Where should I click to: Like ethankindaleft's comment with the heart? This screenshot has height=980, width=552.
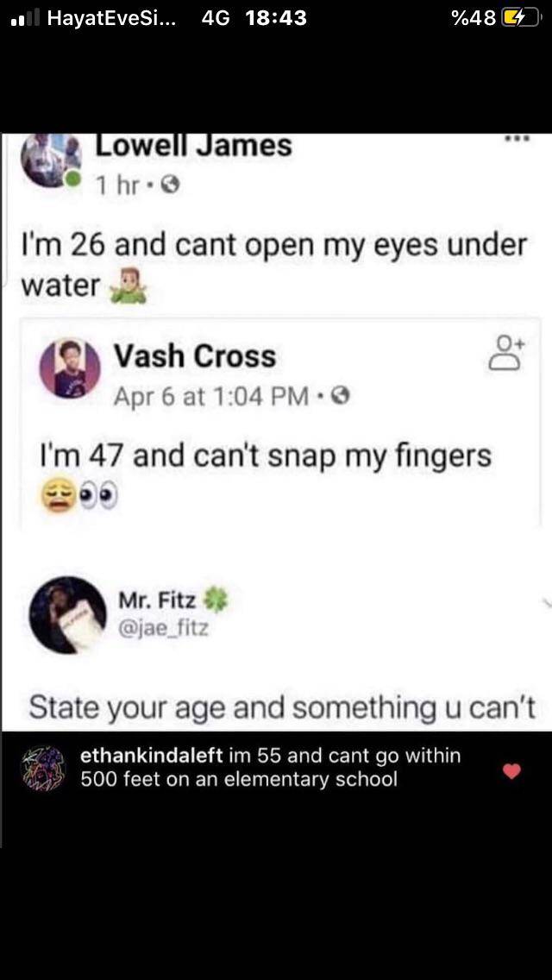point(511,772)
